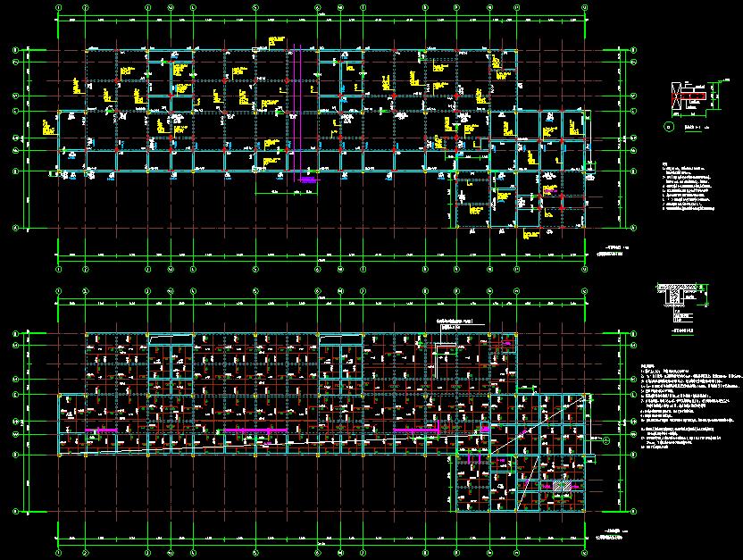The image size is (743, 560).
Task: Click bottom-left row axis bubble of upper plan
Action: tap(15, 230)
